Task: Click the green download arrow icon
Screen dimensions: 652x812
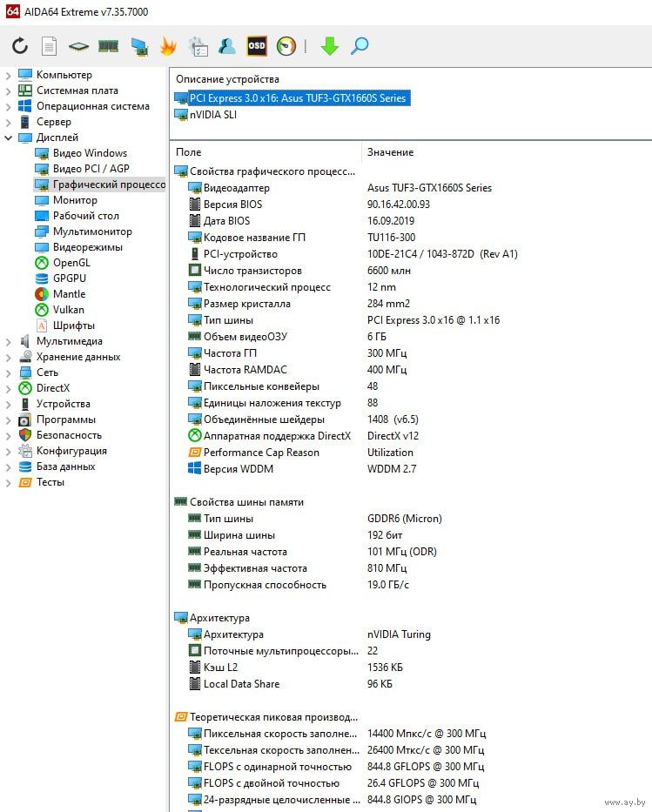Action: pos(329,46)
